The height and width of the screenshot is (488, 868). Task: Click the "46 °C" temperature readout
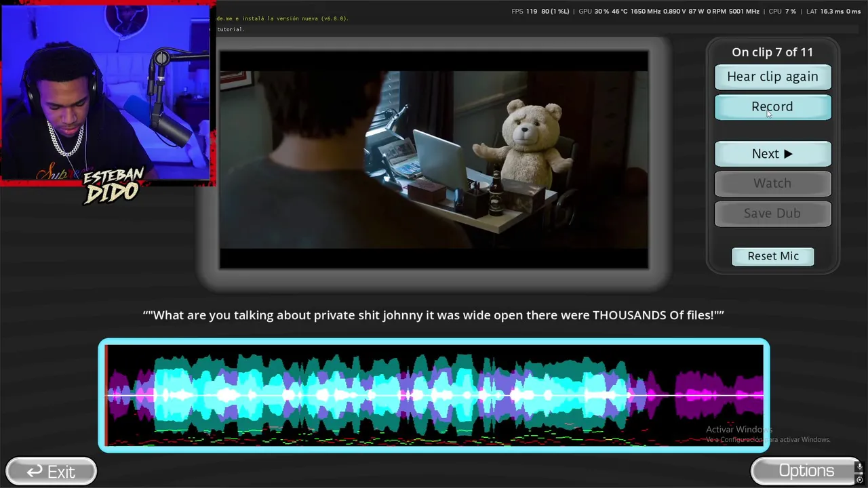point(620,12)
